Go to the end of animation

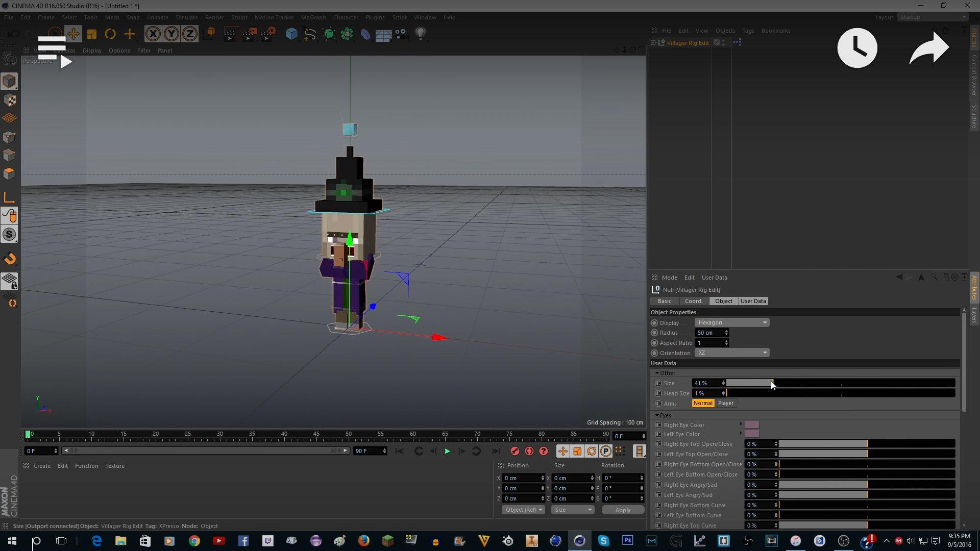(495, 451)
